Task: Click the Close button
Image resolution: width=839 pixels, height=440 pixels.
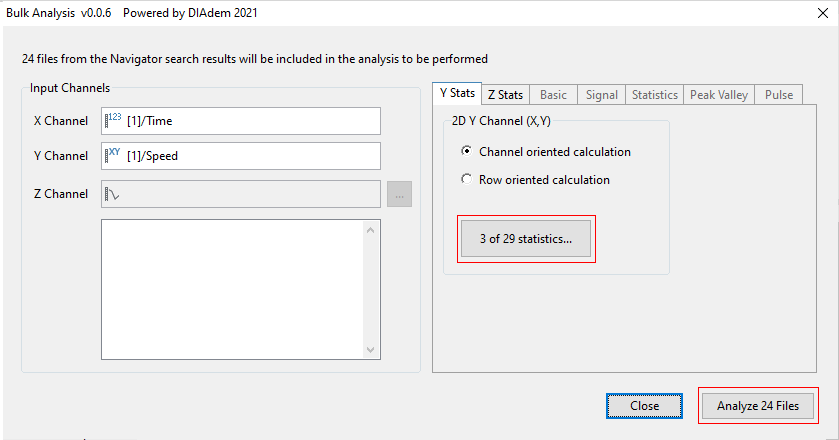Action: tap(644, 406)
